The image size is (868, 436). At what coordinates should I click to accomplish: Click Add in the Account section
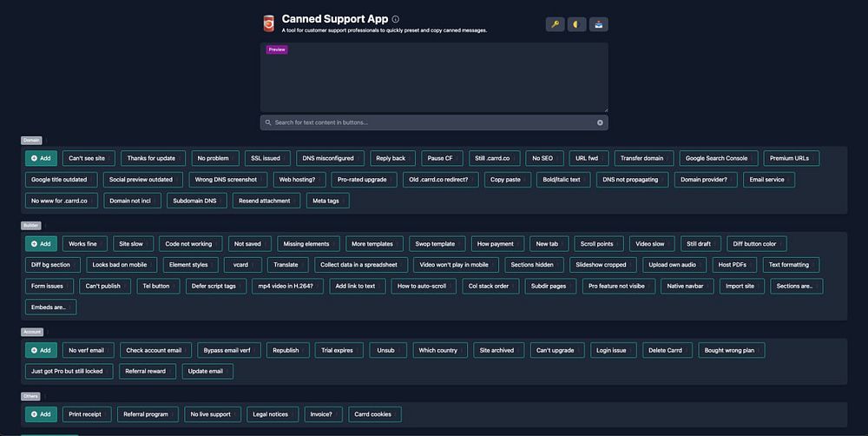pos(41,350)
